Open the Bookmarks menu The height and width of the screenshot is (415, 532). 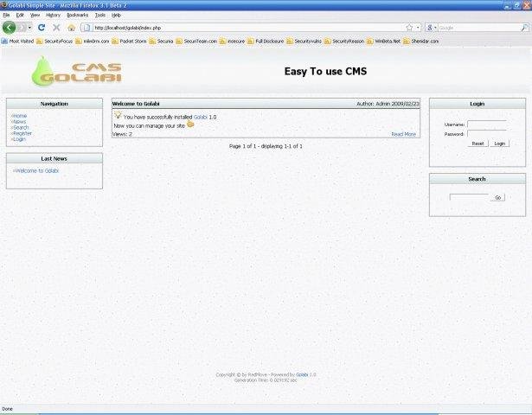pos(77,16)
